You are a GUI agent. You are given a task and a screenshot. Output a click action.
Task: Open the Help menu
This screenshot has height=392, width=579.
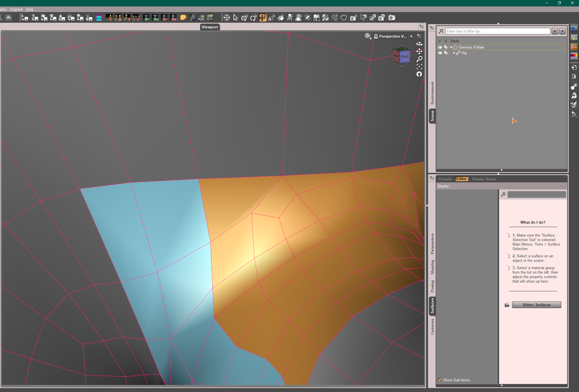[x=29, y=9]
